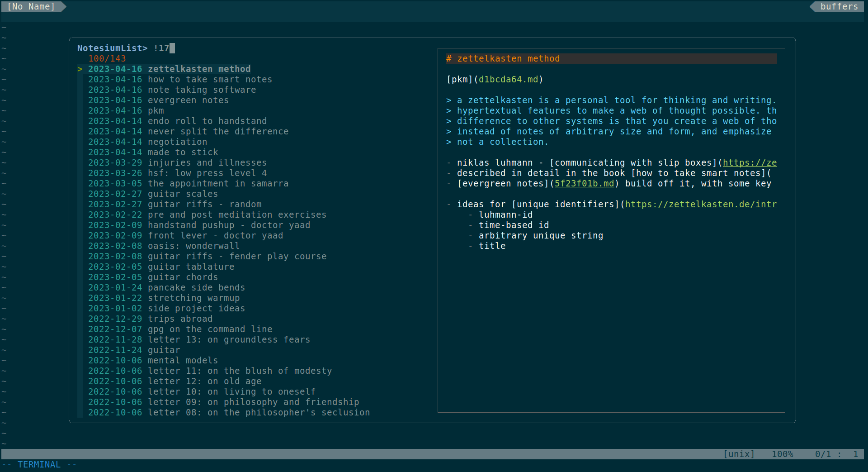Open the d1bcda64.md link in the preview
This screenshot has width=868, height=472.
[x=509, y=79]
